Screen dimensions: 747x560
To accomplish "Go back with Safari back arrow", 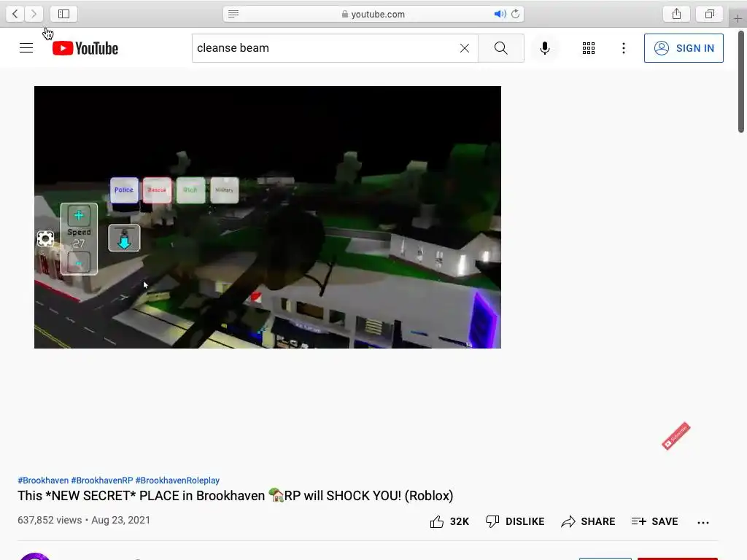I will 15,14.
